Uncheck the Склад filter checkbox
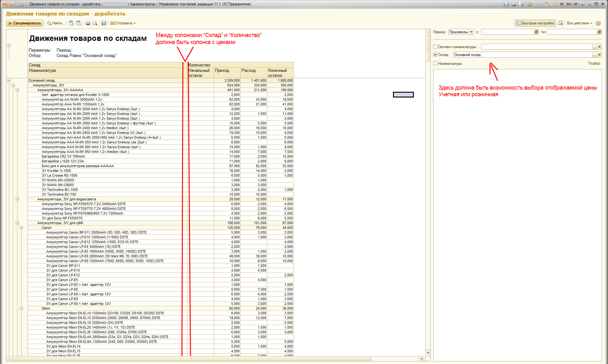The width and height of the screenshot is (608, 364). pyautogui.click(x=435, y=55)
